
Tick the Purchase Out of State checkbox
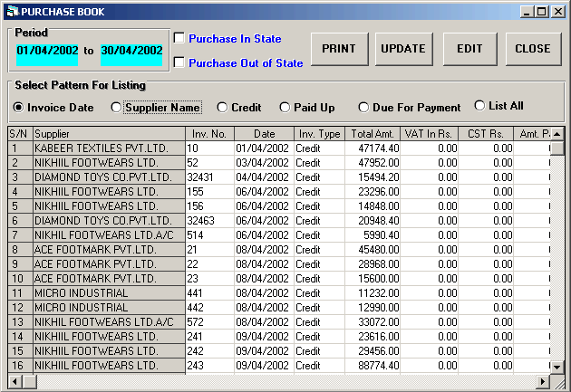(179, 62)
